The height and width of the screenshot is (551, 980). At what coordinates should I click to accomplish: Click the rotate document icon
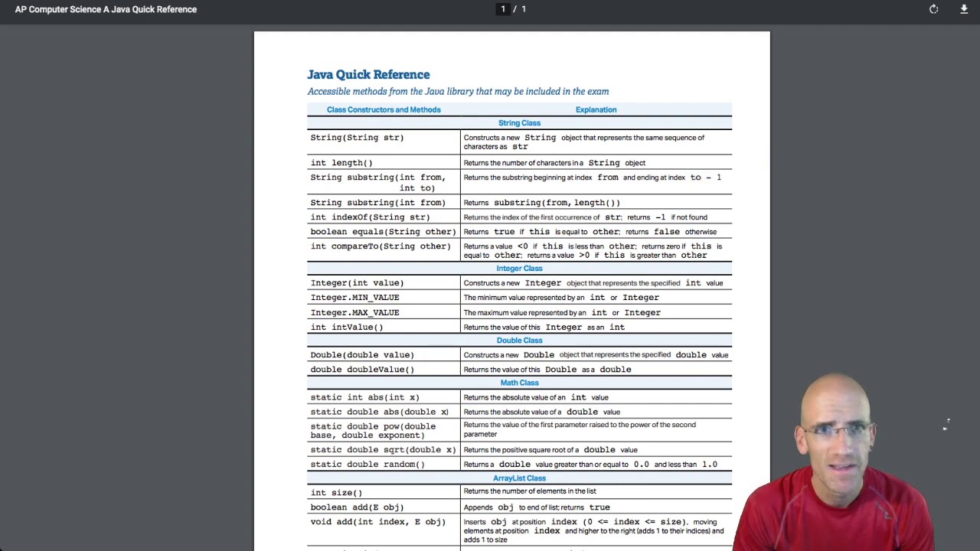[x=933, y=9]
